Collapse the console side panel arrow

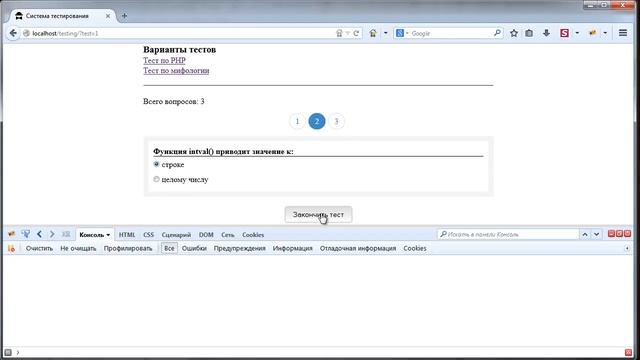click(x=627, y=248)
